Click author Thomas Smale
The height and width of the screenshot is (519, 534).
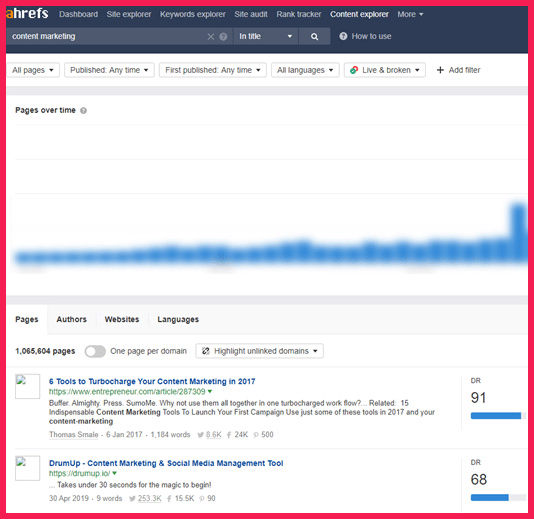74,435
